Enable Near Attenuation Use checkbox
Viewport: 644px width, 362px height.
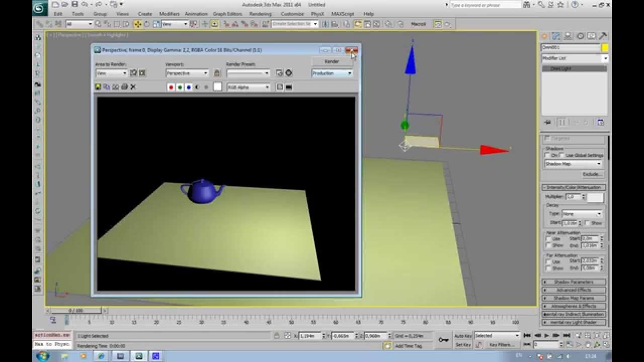pyautogui.click(x=548, y=239)
